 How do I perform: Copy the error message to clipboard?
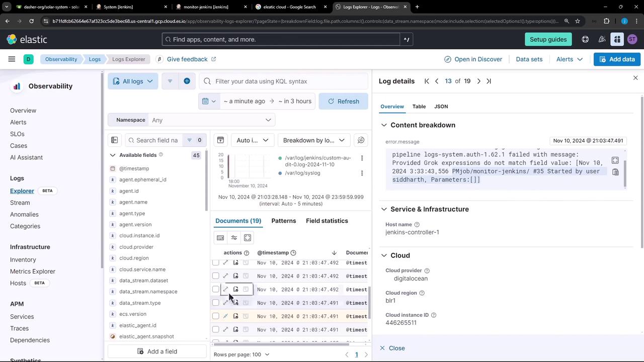click(x=615, y=172)
